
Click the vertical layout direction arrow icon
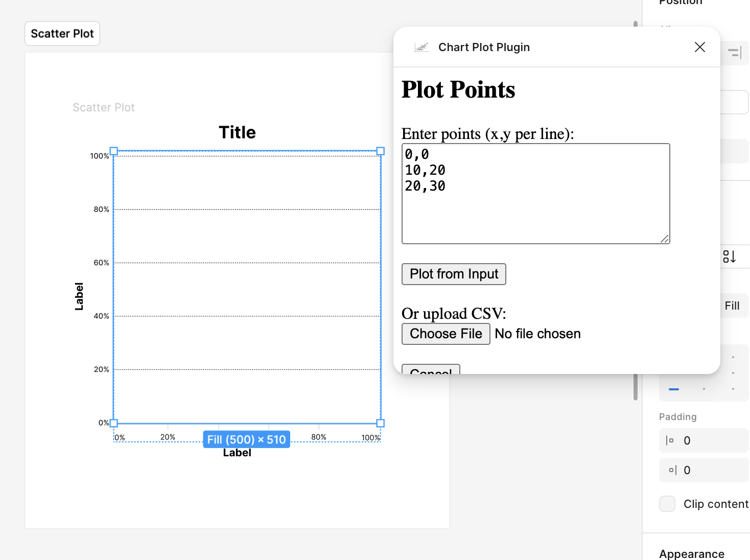pyautogui.click(x=729, y=256)
